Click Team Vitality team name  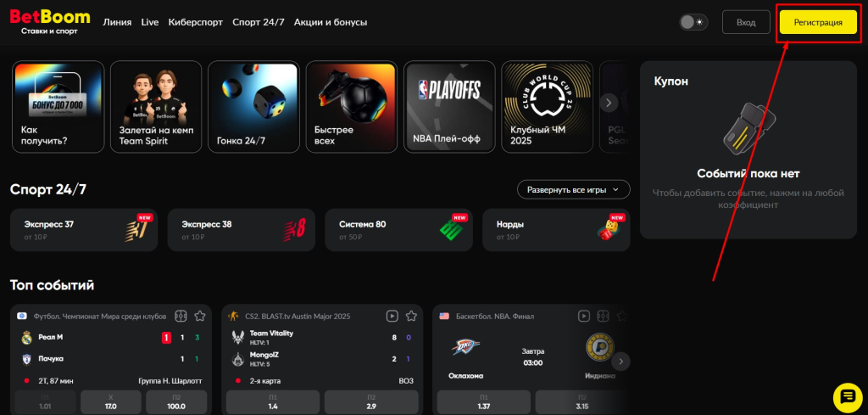[x=271, y=334]
